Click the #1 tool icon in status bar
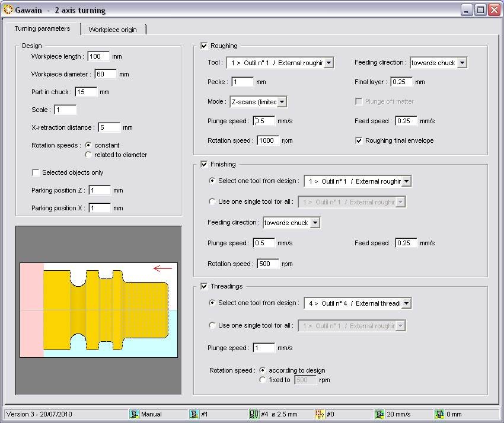The image size is (504, 423). pyautogui.click(x=194, y=414)
